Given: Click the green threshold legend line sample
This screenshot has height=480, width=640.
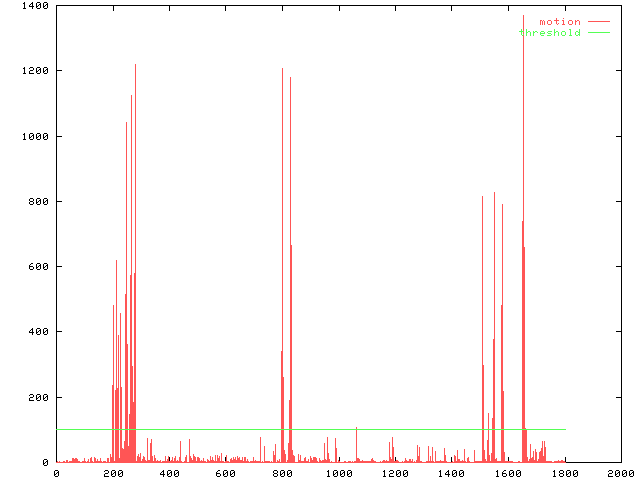Looking at the screenshot, I should 598,33.
